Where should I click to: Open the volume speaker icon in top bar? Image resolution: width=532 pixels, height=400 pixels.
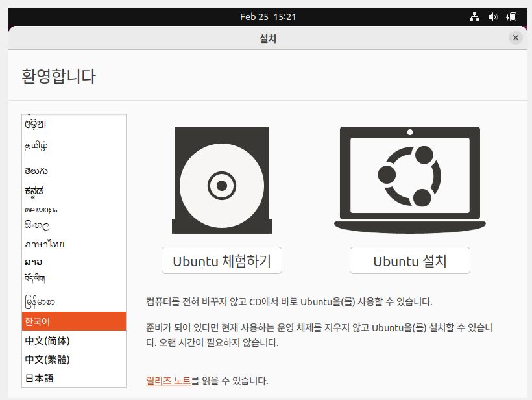pyautogui.click(x=492, y=17)
